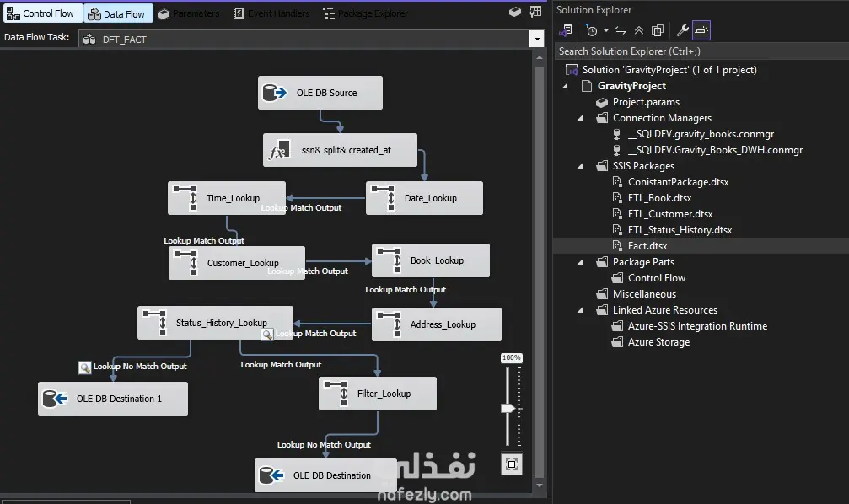This screenshot has width=849, height=504.
Task: Click the zoom fit-to-window button
Action: click(512, 464)
